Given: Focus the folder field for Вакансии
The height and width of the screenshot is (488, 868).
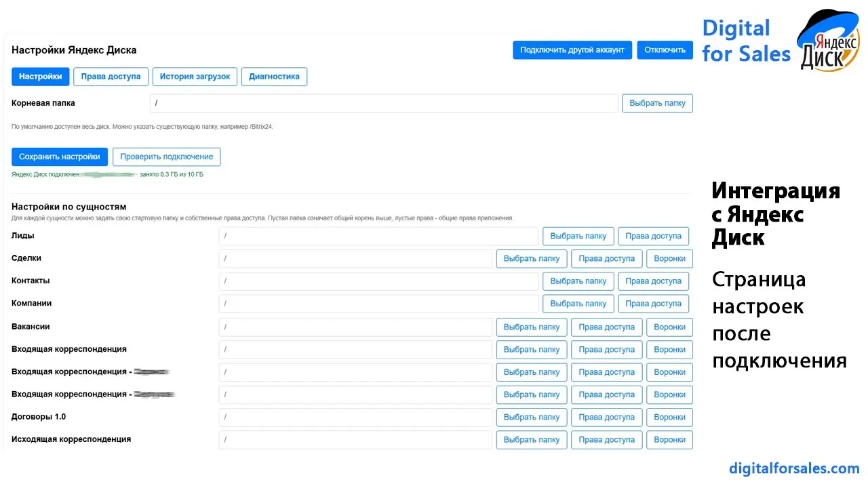Looking at the screenshot, I should pyautogui.click(x=355, y=327).
